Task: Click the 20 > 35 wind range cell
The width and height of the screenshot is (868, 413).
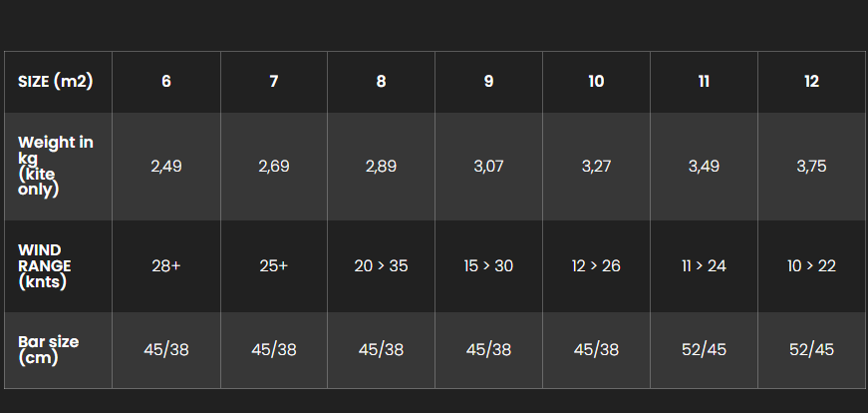Action: coord(381,266)
